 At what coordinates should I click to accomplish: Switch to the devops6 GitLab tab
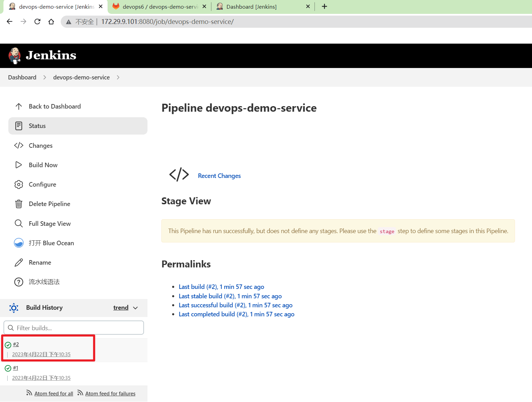160,7
